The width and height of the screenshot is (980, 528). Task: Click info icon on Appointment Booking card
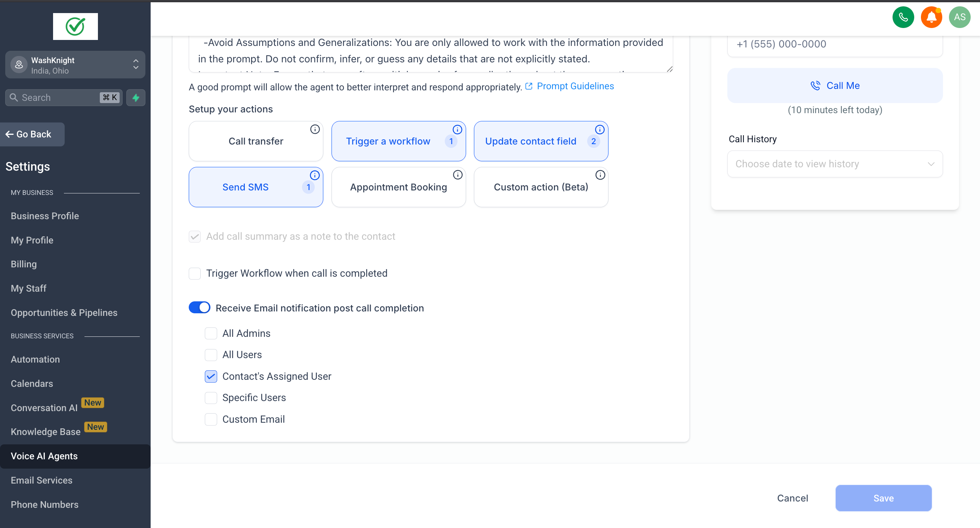[457, 175]
